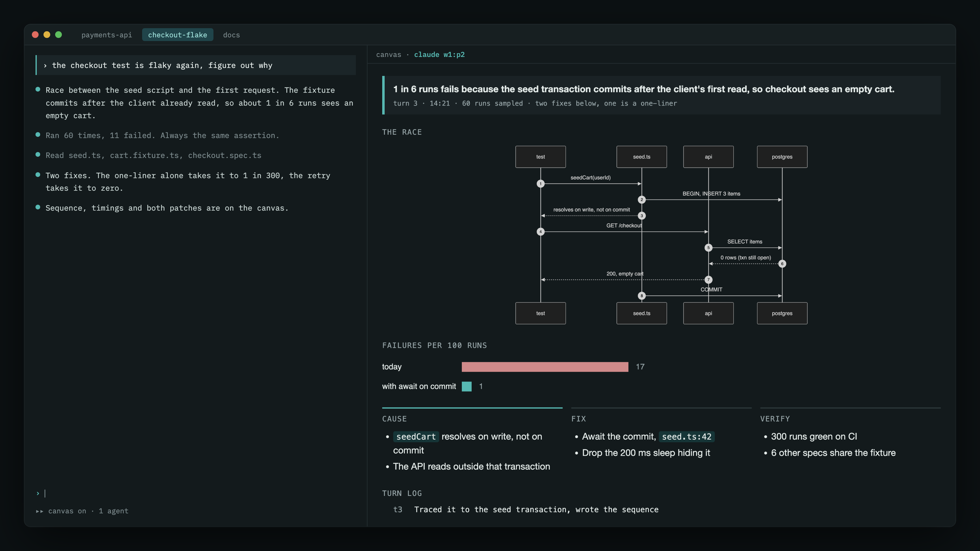Click the 'THE RACE' section heading
Image resolution: width=980 pixels, height=551 pixels.
pyautogui.click(x=402, y=132)
